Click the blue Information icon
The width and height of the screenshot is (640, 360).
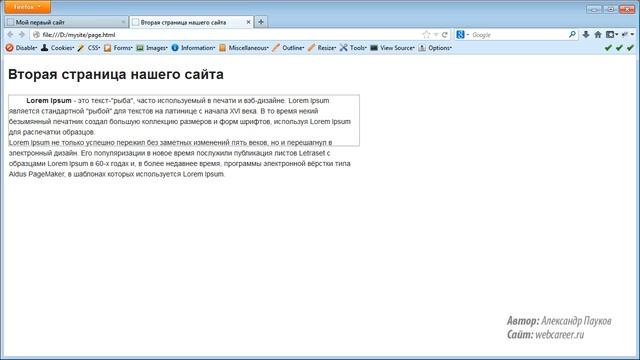click(x=175, y=48)
